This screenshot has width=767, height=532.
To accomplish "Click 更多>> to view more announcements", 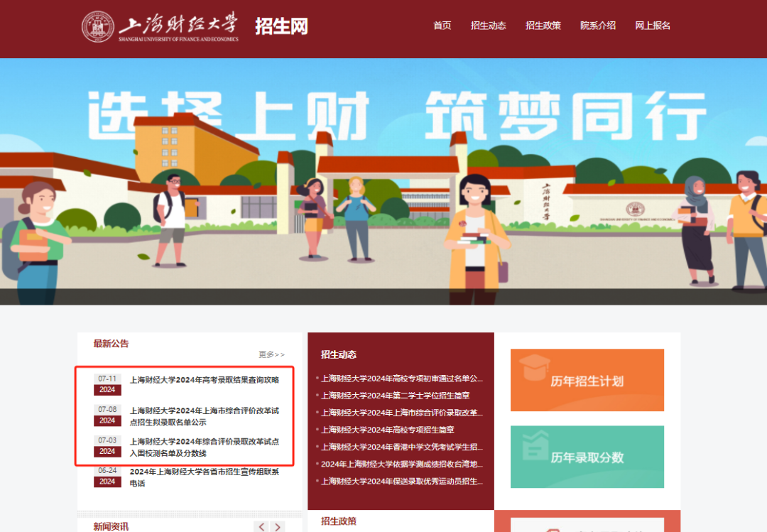I will [271, 355].
